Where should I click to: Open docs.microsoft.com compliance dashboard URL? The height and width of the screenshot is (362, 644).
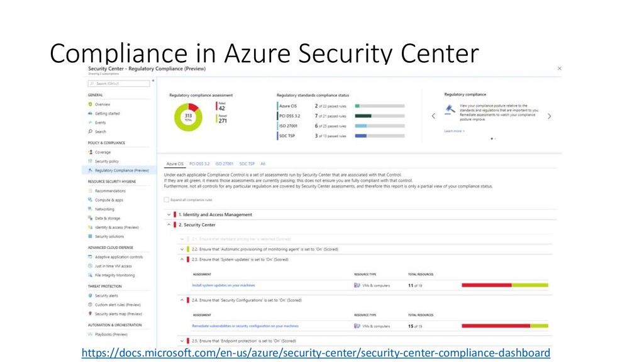pyautogui.click(x=316, y=353)
